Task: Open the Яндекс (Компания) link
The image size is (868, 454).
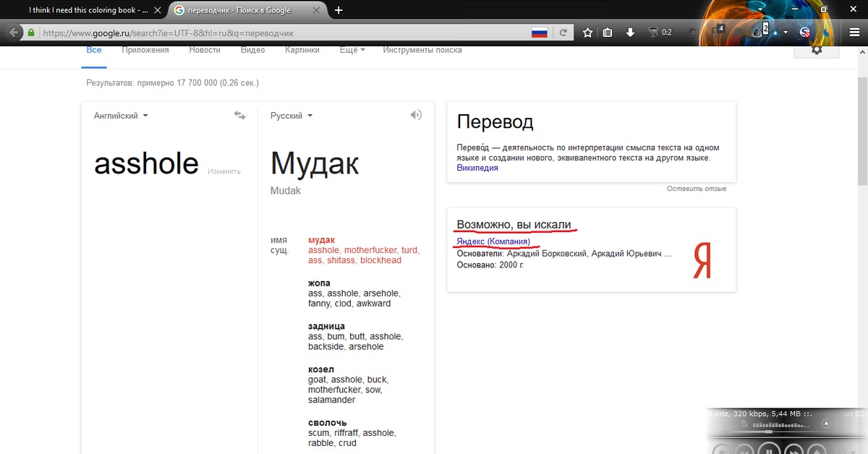Action: [493, 241]
